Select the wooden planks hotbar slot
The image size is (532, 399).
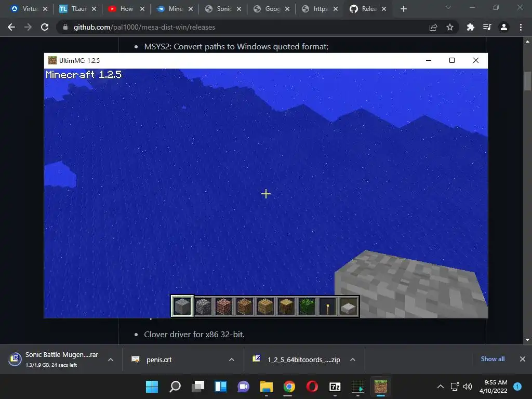pyautogui.click(x=265, y=307)
